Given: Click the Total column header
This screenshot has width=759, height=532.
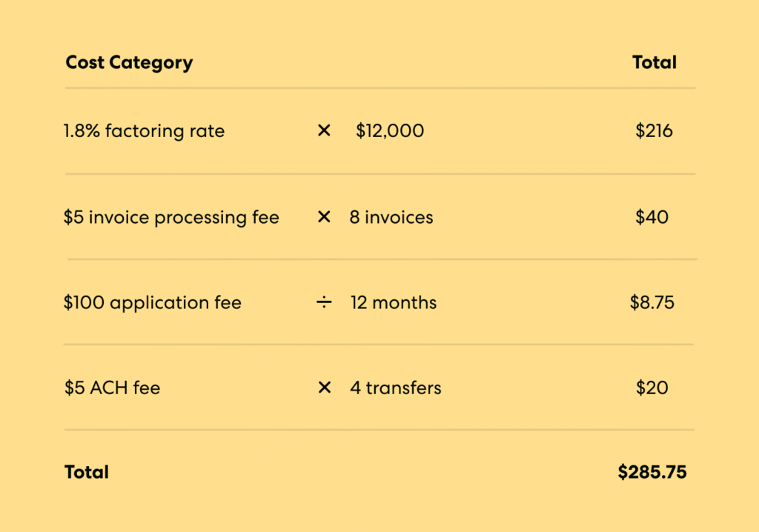Looking at the screenshot, I should 654,62.
